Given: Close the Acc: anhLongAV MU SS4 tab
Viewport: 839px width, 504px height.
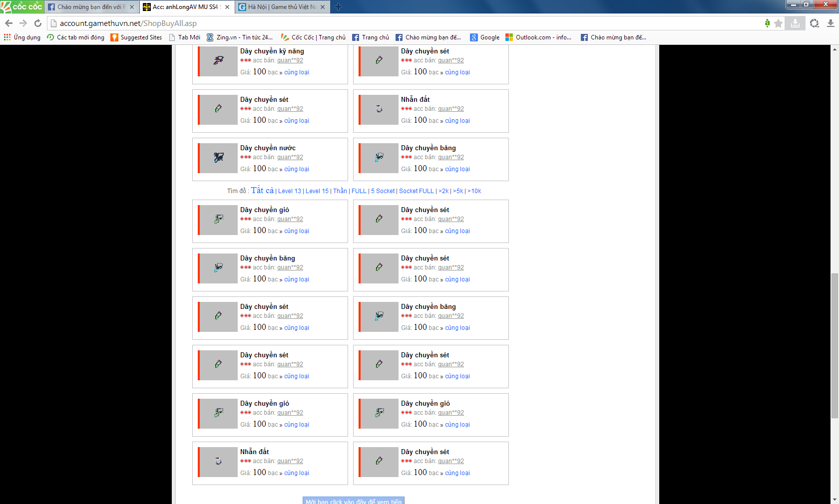Looking at the screenshot, I should 227,7.
